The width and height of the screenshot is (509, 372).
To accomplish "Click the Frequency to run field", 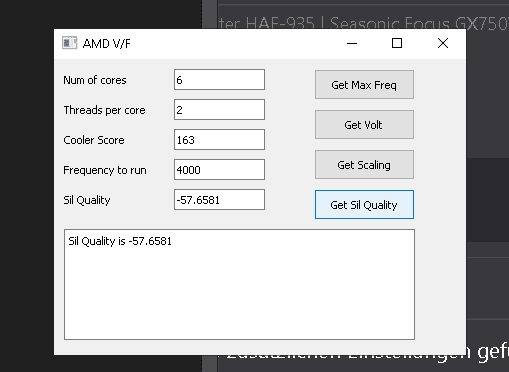I will tap(219, 170).
